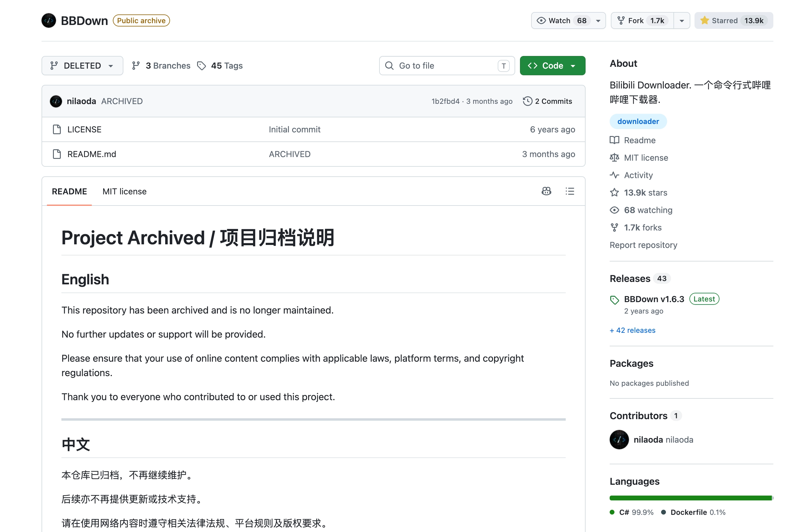Click the BBDown repository avatar logo
792x532 pixels.
(x=48, y=20)
